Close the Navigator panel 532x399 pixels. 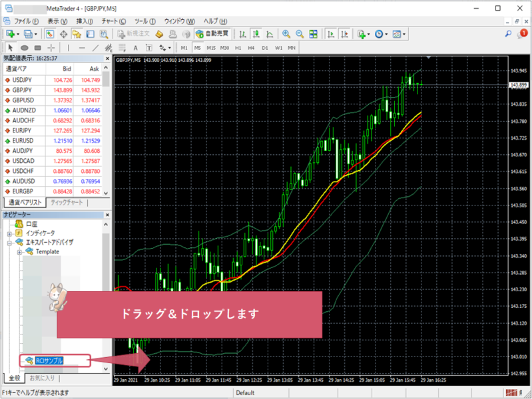point(107,215)
